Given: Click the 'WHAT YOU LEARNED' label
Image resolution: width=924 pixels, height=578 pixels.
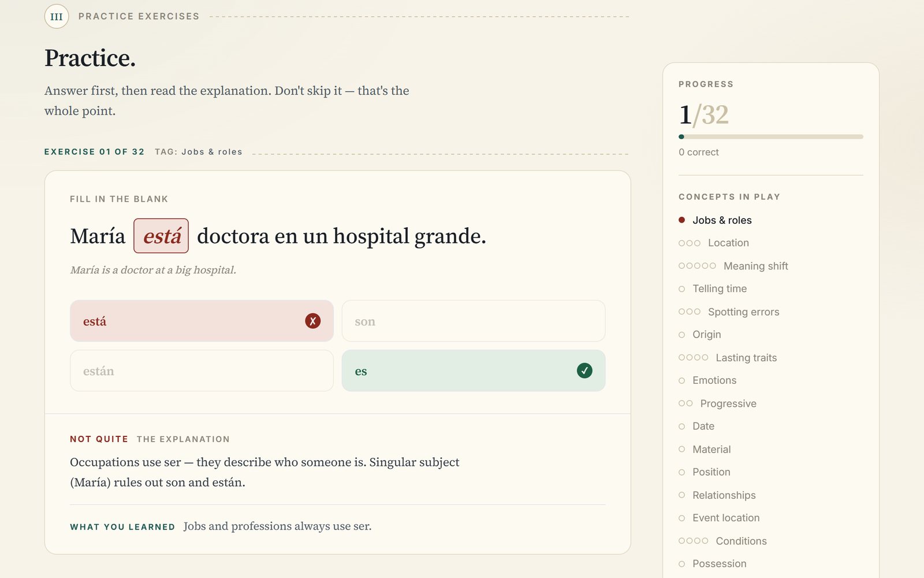Looking at the screenshot, I should 122,527.
